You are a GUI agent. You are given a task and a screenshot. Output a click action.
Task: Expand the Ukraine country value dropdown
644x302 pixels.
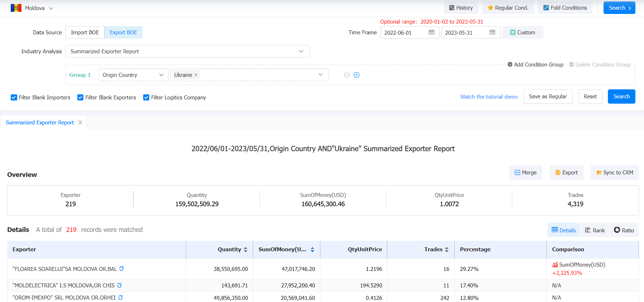320,75
